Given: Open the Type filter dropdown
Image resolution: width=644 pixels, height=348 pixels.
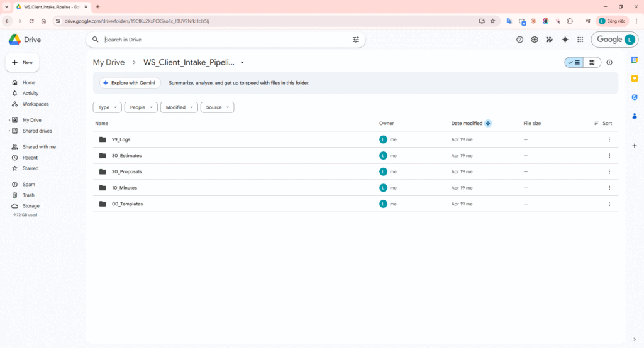Looking at the screenshot, I should (x=107, y=107).
